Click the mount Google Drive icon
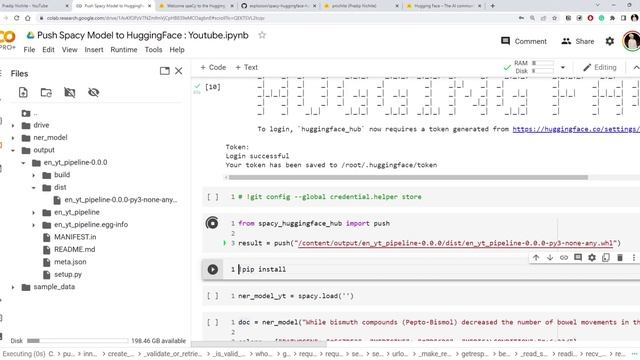The width and height of the screenshot is (640, 360). pos(70,93)
